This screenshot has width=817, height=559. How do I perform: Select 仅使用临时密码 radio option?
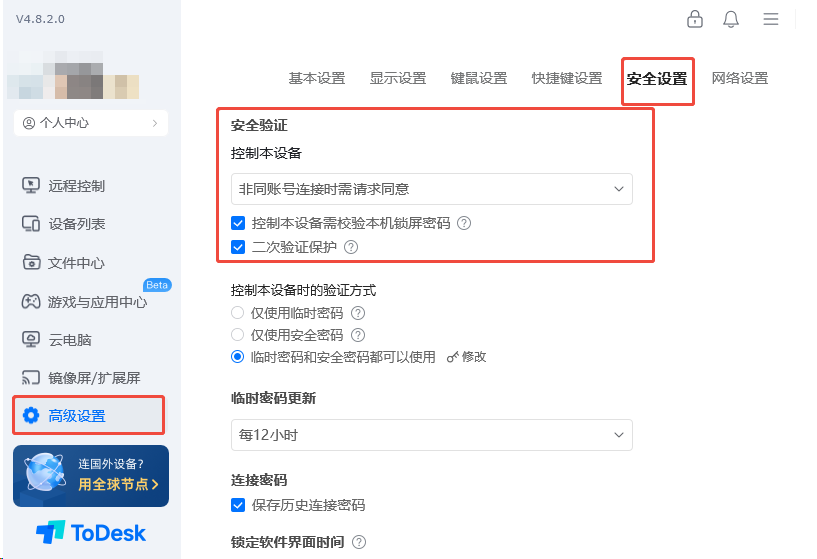point(238,313)
